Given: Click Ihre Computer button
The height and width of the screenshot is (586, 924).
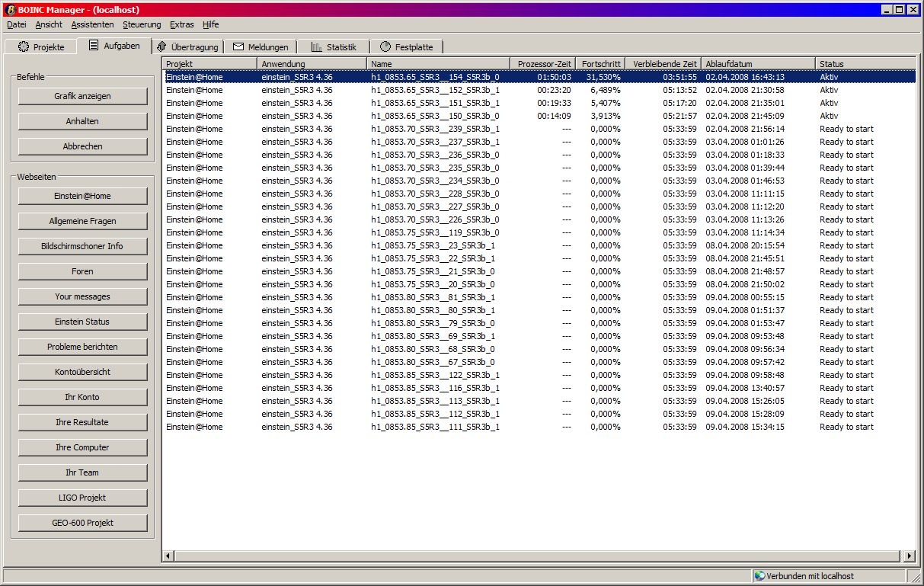Looking at the screenshot, I should [82, 447].
